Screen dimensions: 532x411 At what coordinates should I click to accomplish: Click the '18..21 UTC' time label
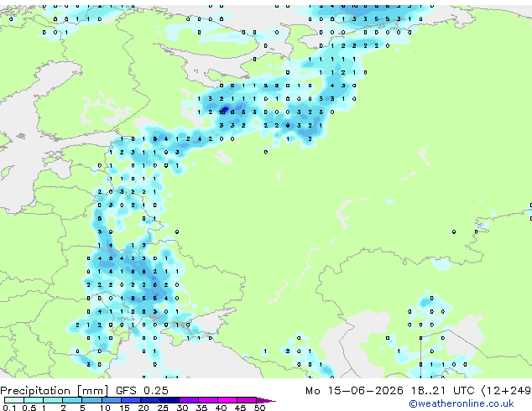(x=442, y=391)
